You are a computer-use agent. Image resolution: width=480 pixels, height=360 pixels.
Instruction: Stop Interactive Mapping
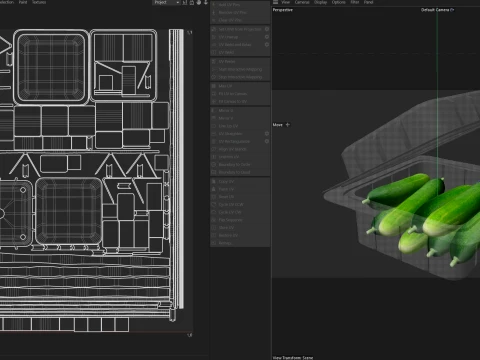(x=240, y=77)
